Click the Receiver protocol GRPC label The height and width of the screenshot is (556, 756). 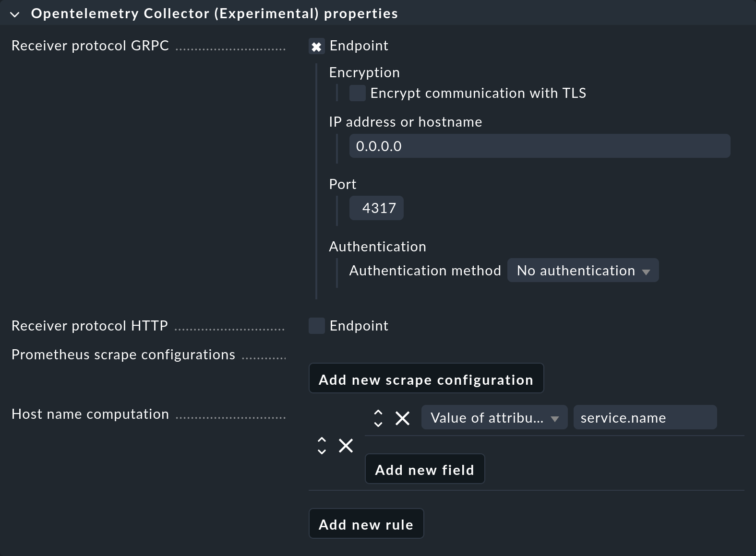pos(90,46)
